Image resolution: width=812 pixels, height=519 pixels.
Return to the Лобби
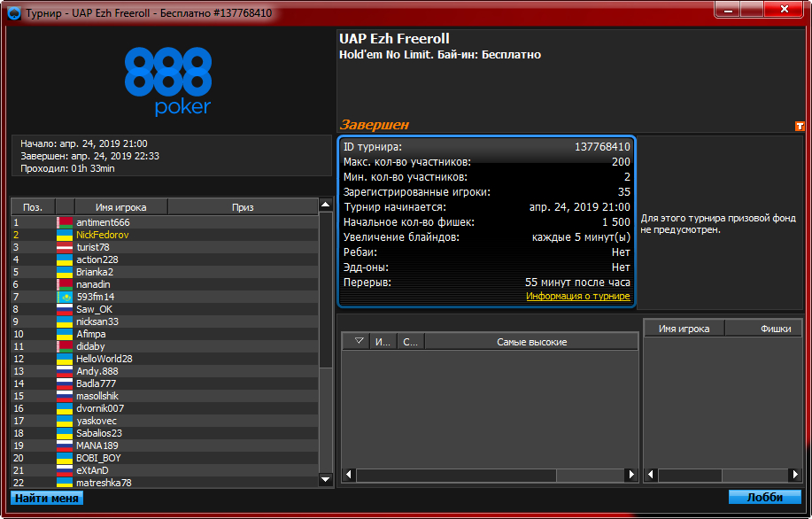pyautogui.click(x=765, y=497)
